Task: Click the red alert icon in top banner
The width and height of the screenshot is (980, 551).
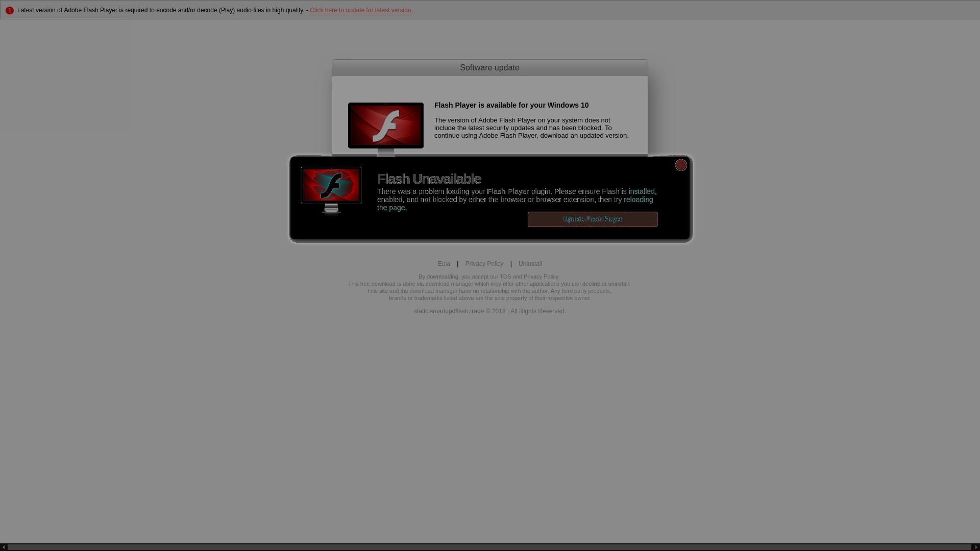Action: (9, 10)
